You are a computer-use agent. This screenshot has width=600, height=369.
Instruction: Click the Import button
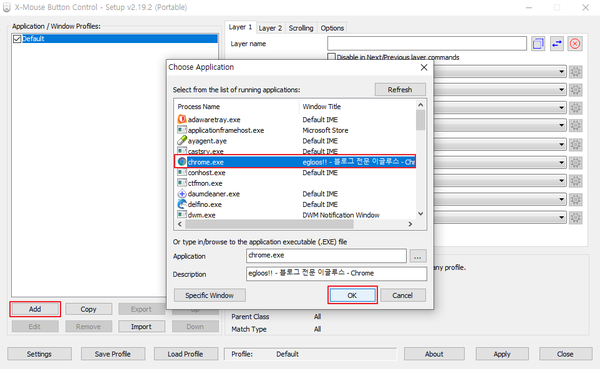pos(141,327)
